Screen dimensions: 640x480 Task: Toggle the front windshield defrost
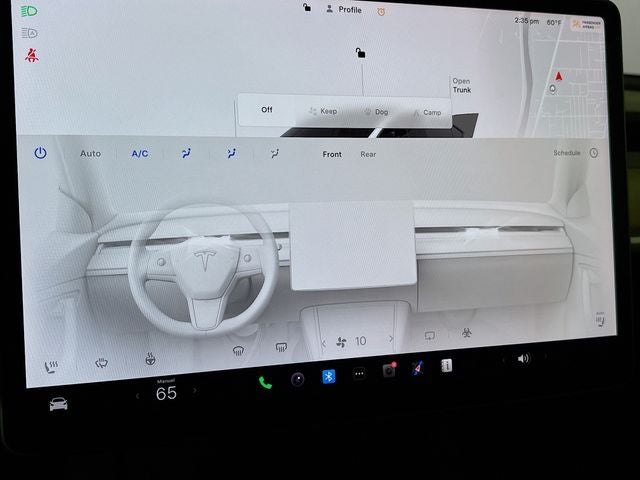(238, 350)
